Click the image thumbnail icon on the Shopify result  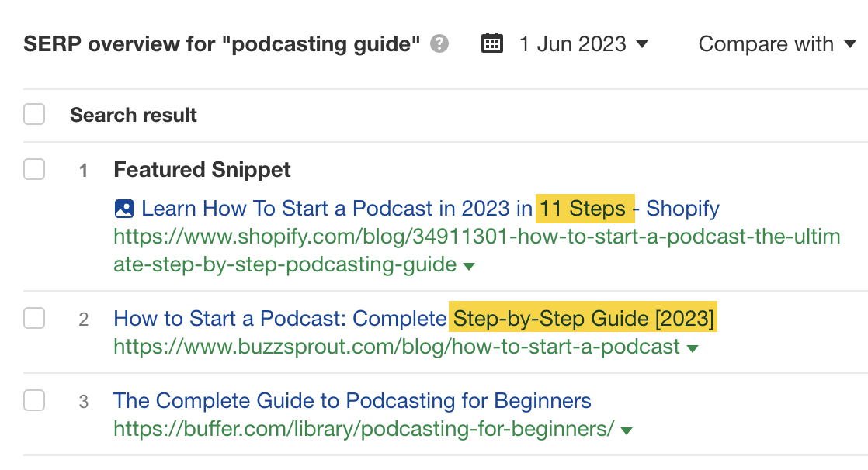click(126, 208)
